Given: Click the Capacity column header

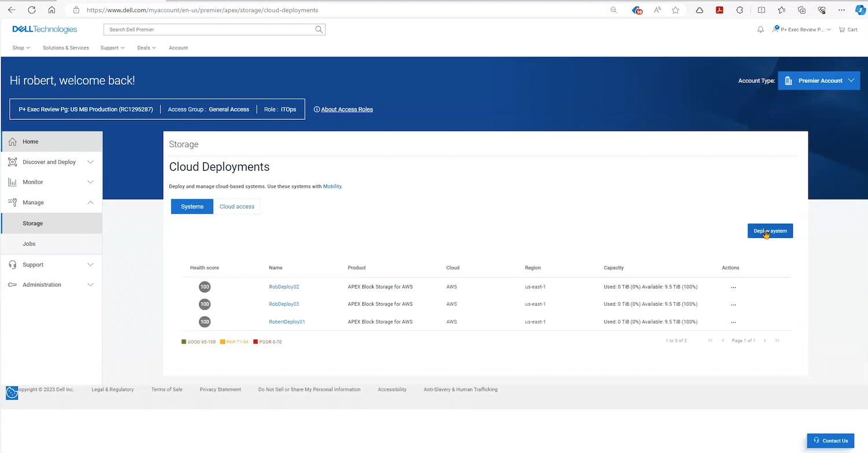Looking at the screenshot, I should [x=613, y=268].
